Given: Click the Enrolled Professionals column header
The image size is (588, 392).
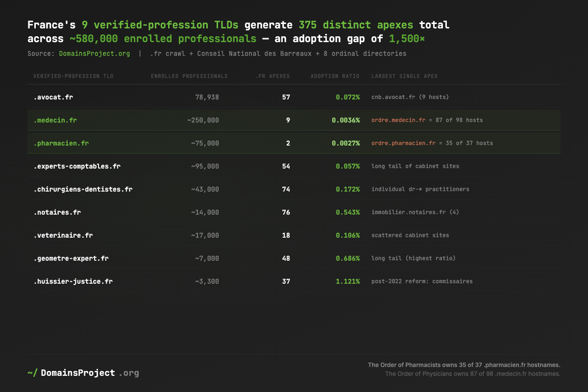Looking at the screenshot, I should click(x=189, y=76).
